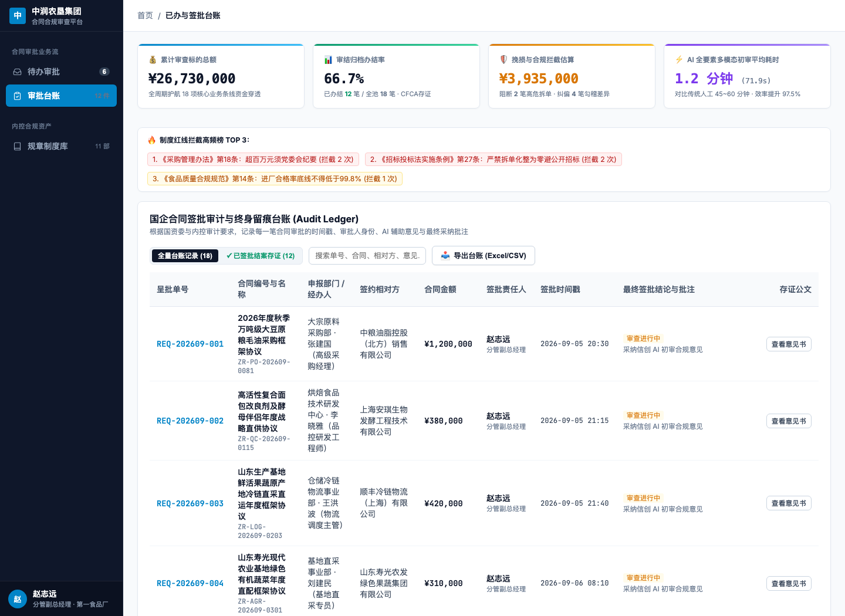The height and width of the screenshot is (616, 845).
Task: Open request link REQ-202609-003
Action: [190, 504]
